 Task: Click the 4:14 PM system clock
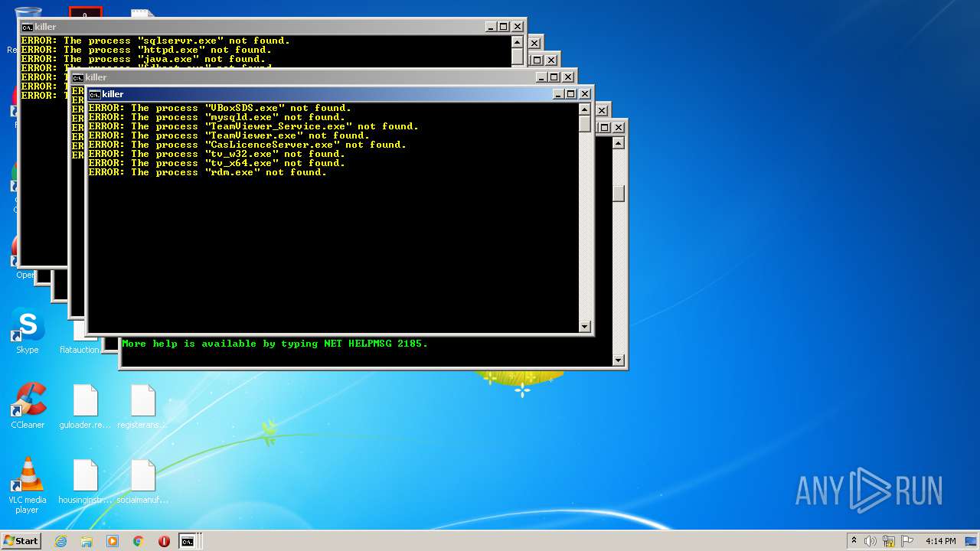pyautogui.click(x=940, y=541)
